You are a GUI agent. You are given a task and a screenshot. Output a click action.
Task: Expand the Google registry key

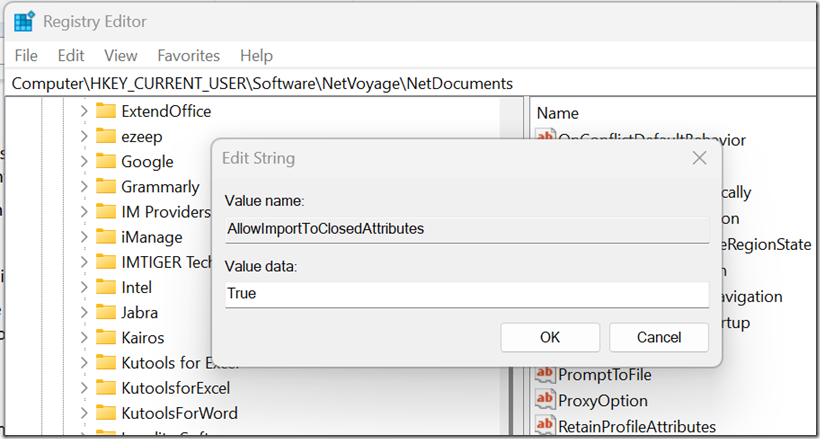(84, 161)
